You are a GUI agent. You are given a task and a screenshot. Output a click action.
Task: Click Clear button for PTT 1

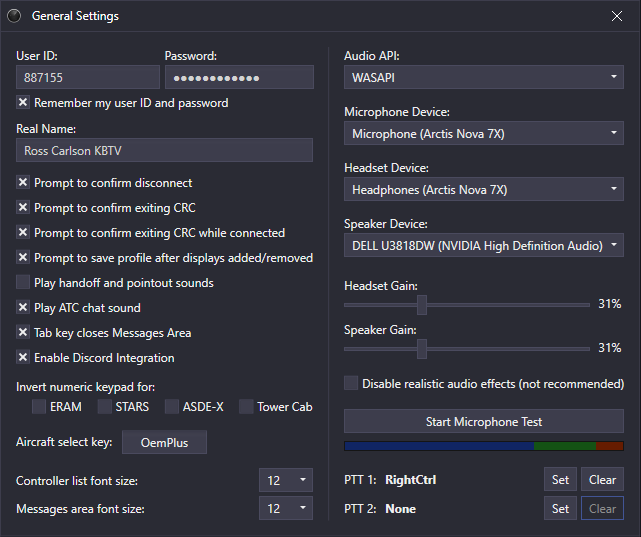[x=602, y=479]
